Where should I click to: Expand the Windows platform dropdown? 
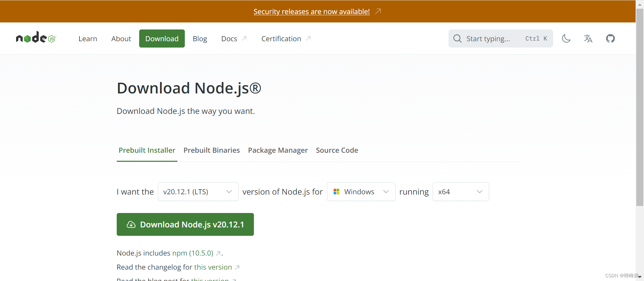tap(361, 192)
